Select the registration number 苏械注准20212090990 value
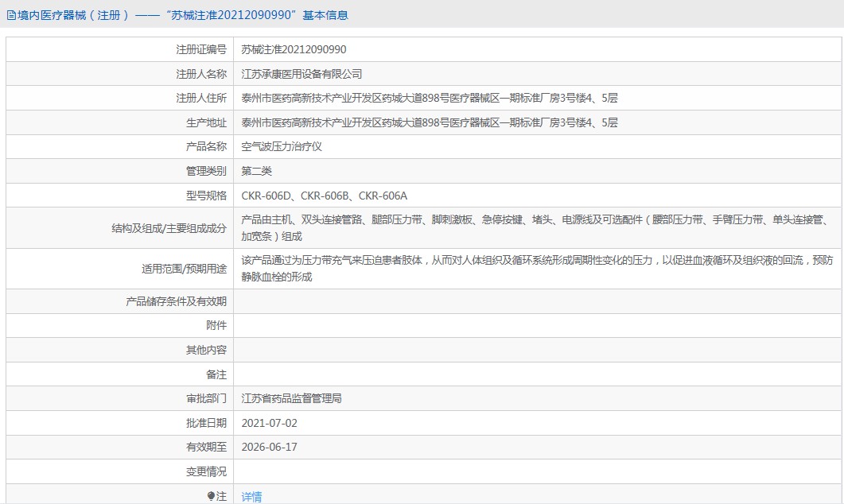This screenshot has width=844, height=504. coord(294,49)
